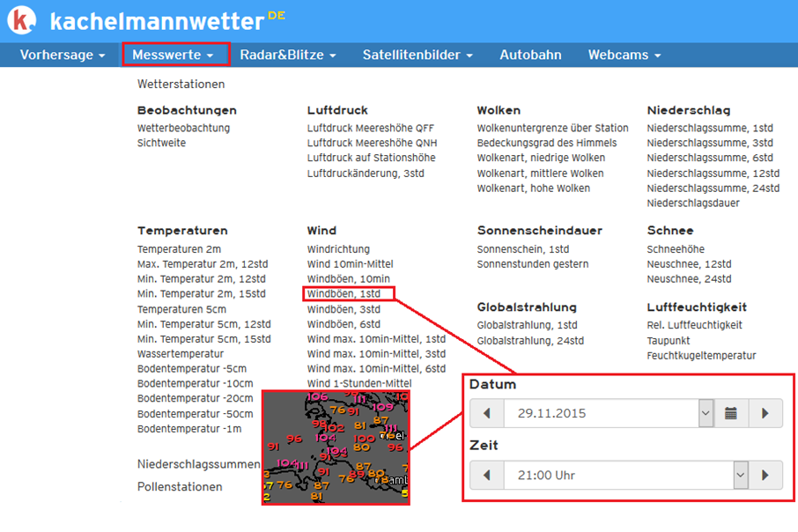Select Globalstrahlung, 24std
798x532 pixels.
(x=530, y=341)
